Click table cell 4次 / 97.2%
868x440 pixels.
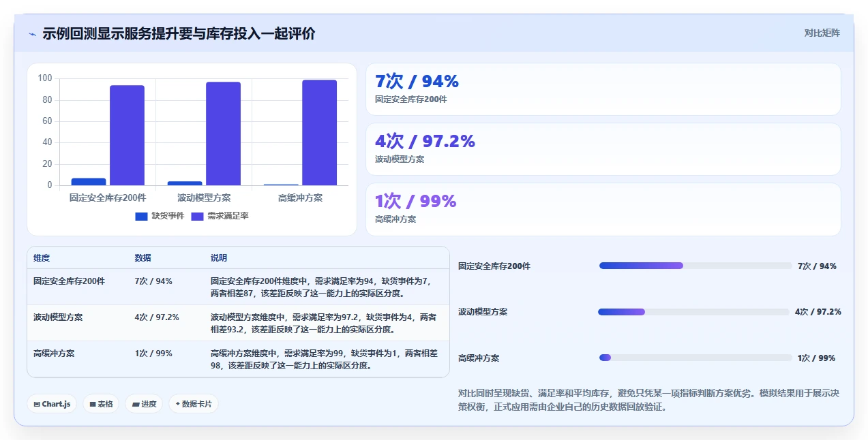pyautogui.click(x=157, y=317)
